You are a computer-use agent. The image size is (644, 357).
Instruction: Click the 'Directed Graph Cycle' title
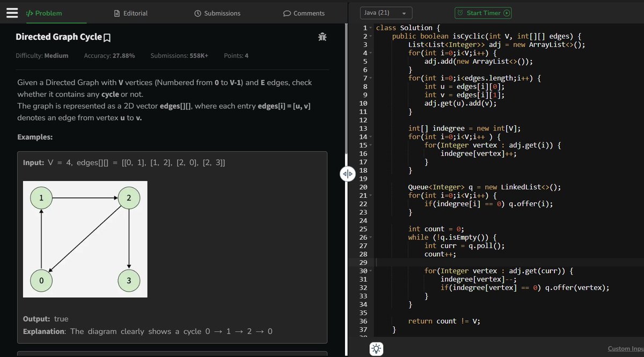pos(58,37)
